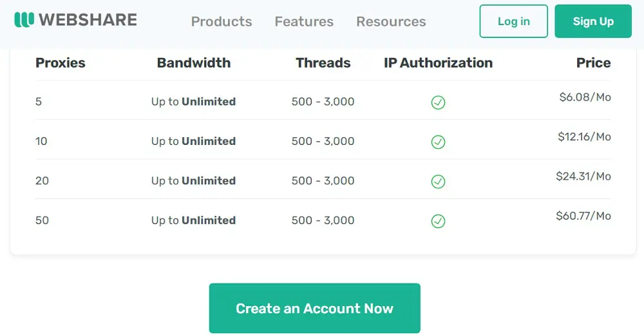Image resolution: width=644 pixels, height=335 pixels.
Task: Click the Proxies column header
Action: (x=61, y=63)
